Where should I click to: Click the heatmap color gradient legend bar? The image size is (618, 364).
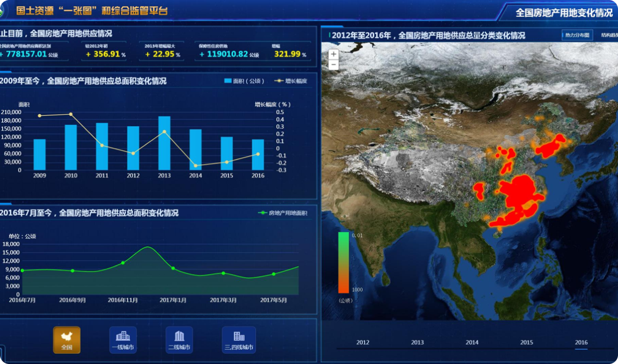pyautogui.click(x=344, y=262)
